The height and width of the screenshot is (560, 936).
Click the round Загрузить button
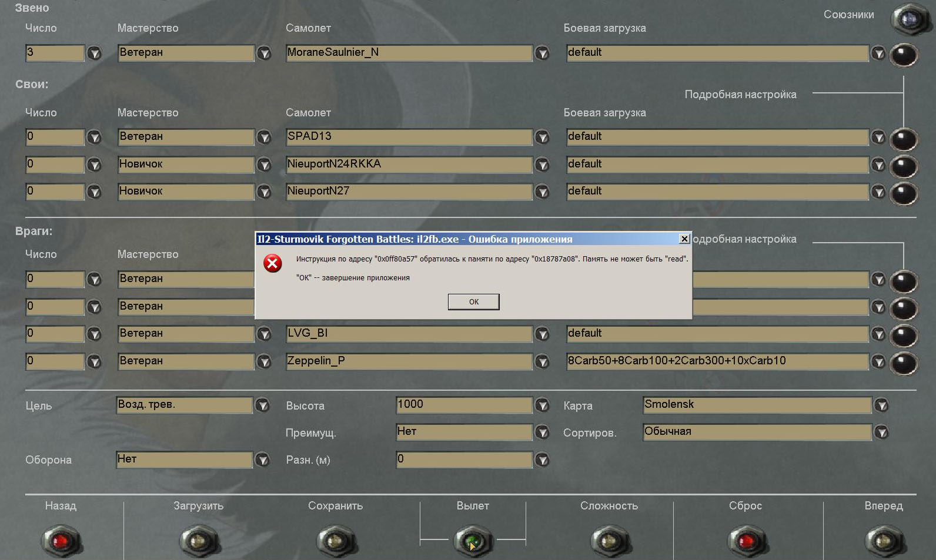coord(199,541)
